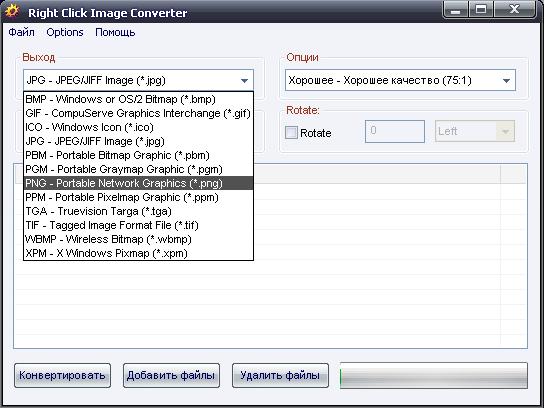
Task: Expand the disabled Left direction dropdown
Action: pos(475,131)
